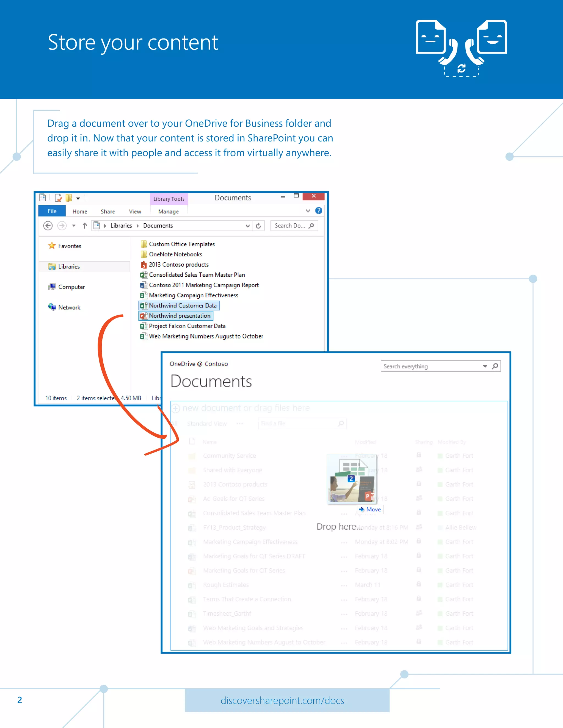Select the Northwind presentation PowerPoint file
Screen dimensions: 563x728
tap(179, 316)
